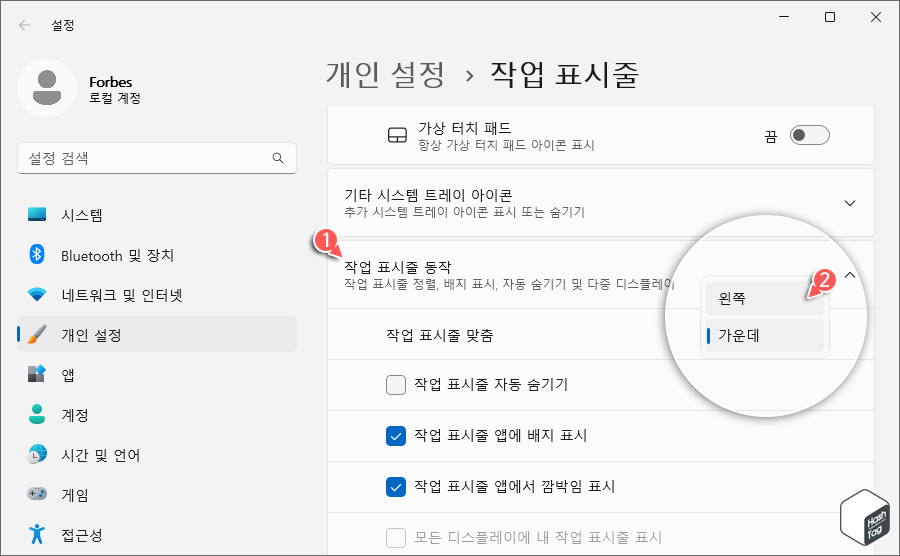
Task: Choose 왼쪽 in alignment dropdown
Action: pyautogui.click(x=765, y=298)
